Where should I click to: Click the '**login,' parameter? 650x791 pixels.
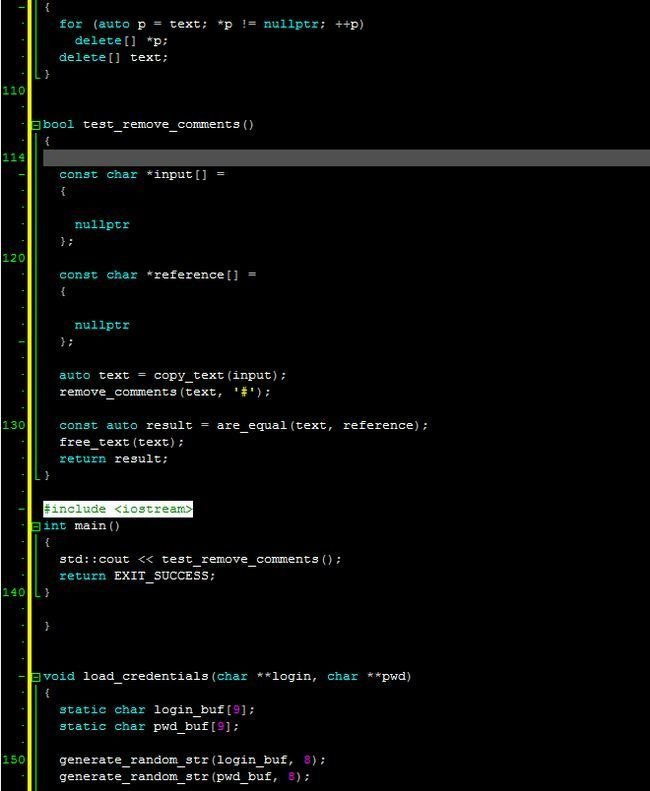(x=287, y=676)
